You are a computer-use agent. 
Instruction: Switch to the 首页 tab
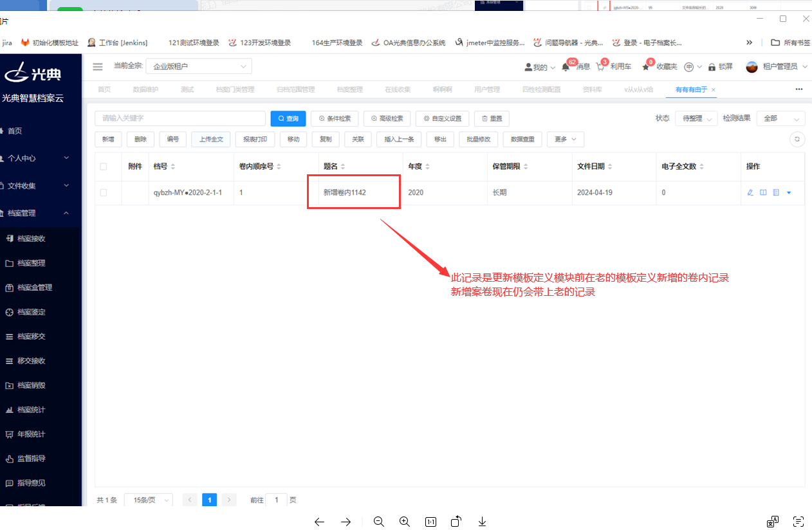click(x=104, y=89)
